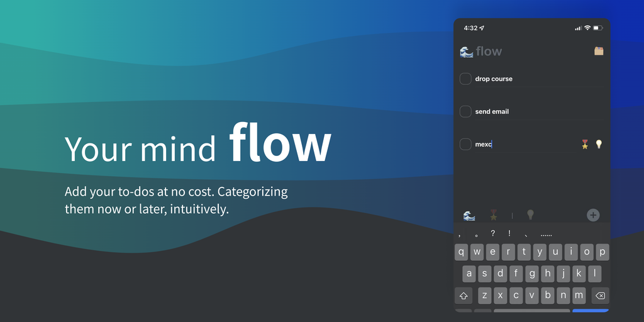Tap the z key
This screenshot has height=322, width=644.
pyautogui.click(x=485, y=296)
